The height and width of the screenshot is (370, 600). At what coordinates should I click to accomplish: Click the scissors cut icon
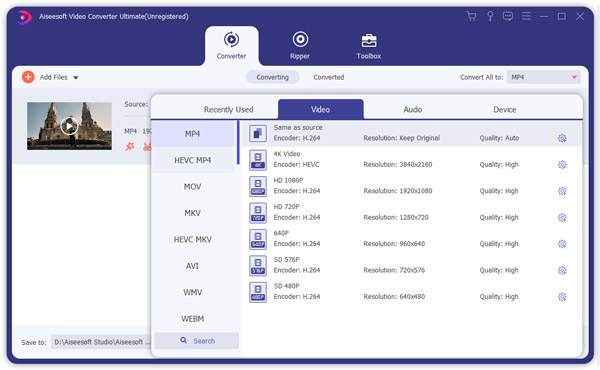[147, 147]
